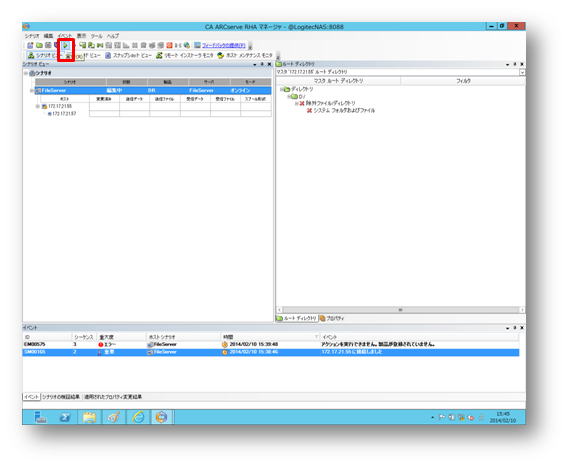Click the フィードバックの提供 link
The height and width of the screenshot is (467, 568).
coord(224,45)
